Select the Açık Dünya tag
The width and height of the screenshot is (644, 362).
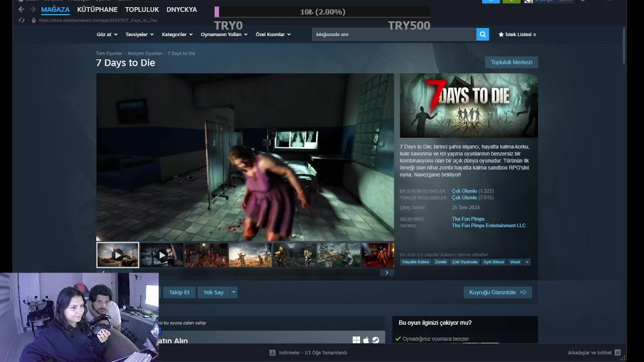[x=494, y=262]
